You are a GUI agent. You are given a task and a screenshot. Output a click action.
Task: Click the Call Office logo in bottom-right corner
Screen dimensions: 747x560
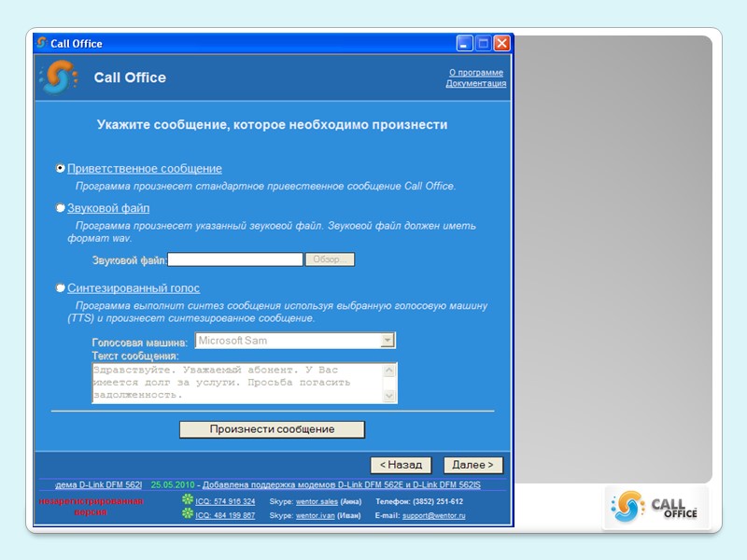point(655,508)
